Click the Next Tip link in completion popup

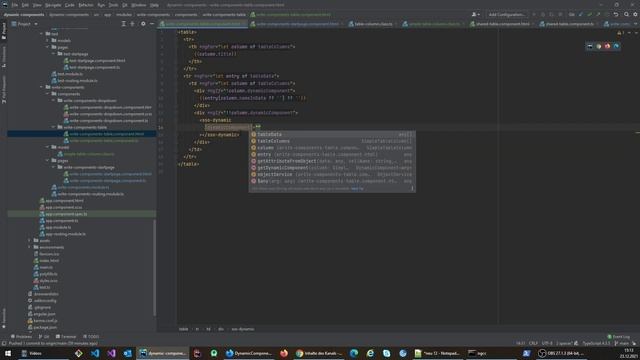tap(357, 189)
